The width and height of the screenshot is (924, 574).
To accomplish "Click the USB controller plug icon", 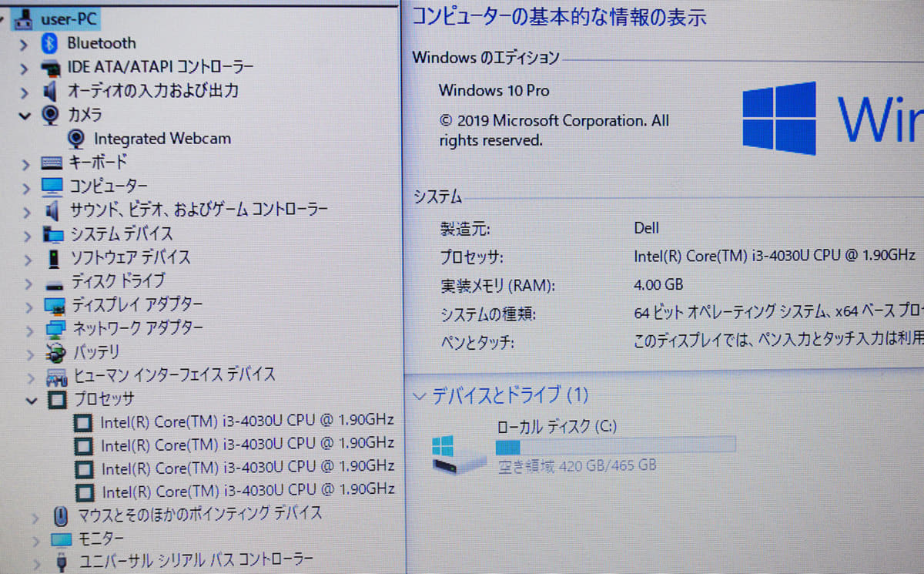I will point(62,561).
